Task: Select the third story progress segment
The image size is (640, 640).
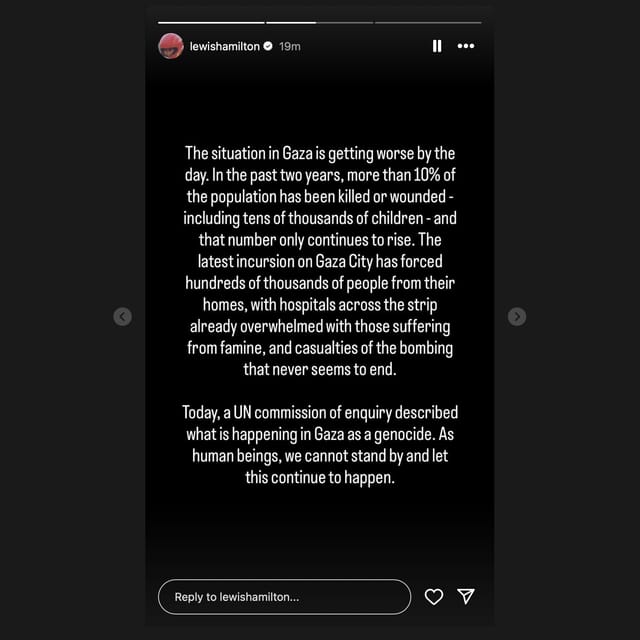Action: point(345,23)
